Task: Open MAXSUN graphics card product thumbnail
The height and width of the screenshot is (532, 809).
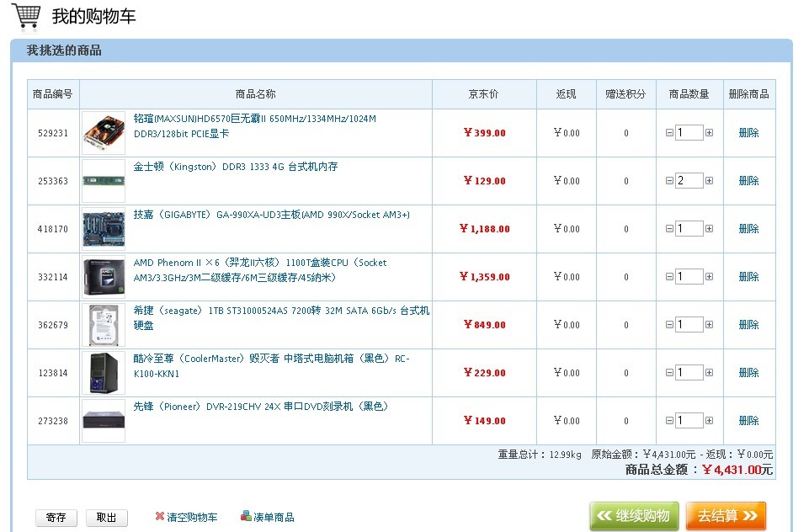Action: (x=104, y=133)
